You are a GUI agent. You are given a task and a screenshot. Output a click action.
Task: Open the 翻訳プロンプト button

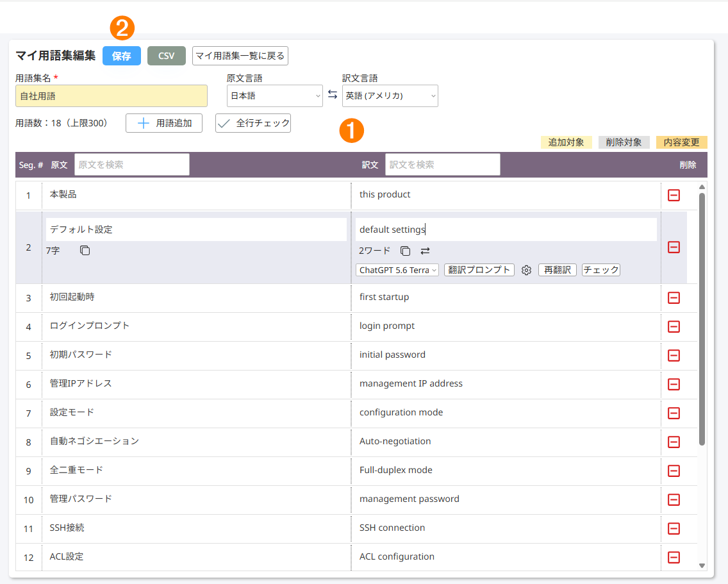(479, 270)
